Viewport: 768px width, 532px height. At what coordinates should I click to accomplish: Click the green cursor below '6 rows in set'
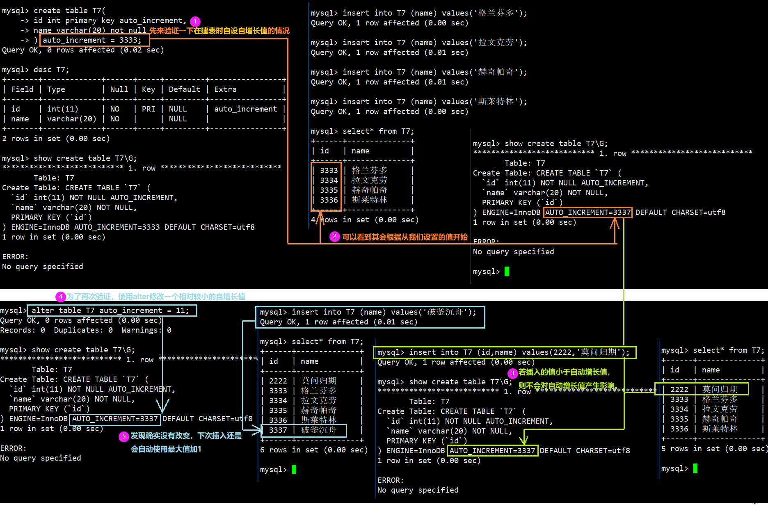pos(294,470)
